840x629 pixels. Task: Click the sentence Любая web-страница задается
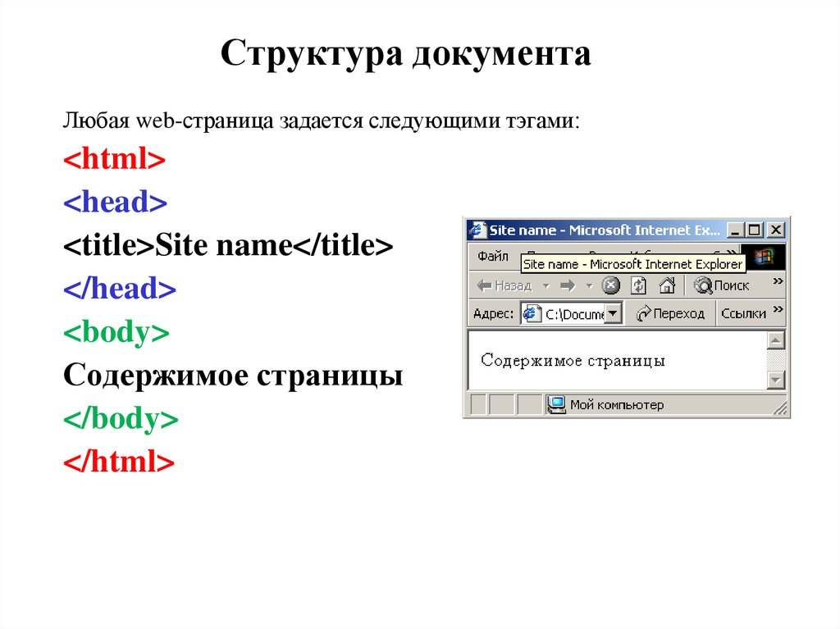pyautogui.click(x=322, y=121)
